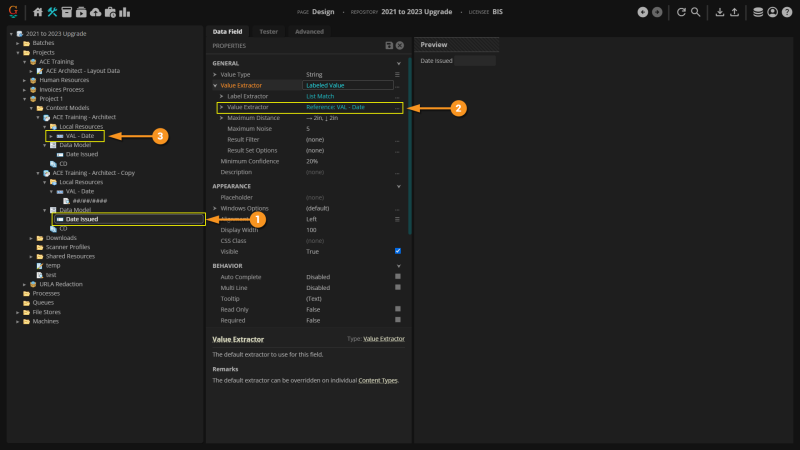
Task: Expand the Value Type property arrow
Action: click(215, 74)
